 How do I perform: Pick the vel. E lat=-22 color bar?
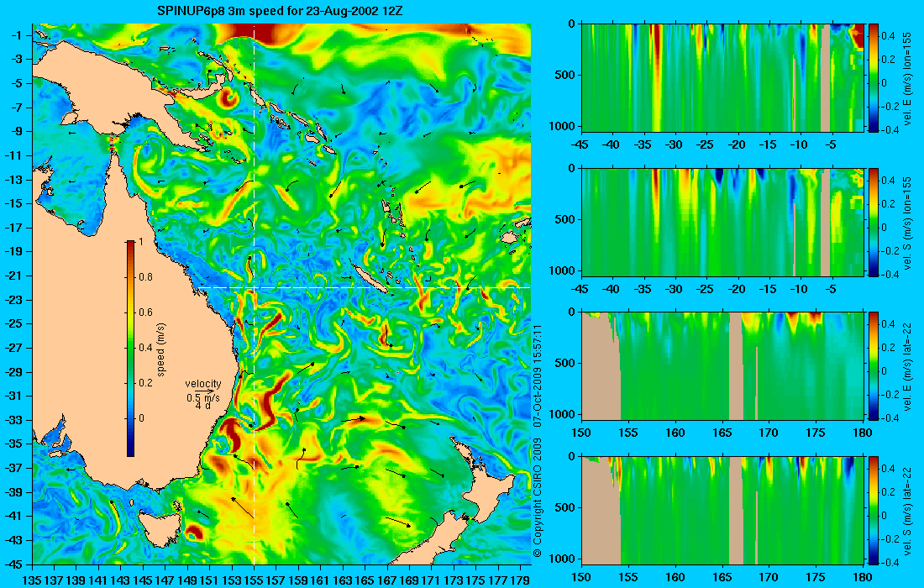tap(874, 366)
